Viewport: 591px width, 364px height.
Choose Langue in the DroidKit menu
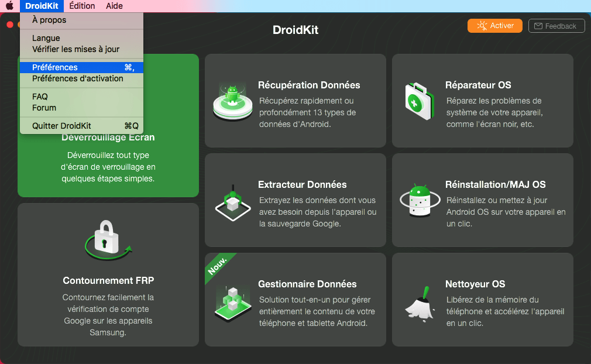click(x=81, y=38)
